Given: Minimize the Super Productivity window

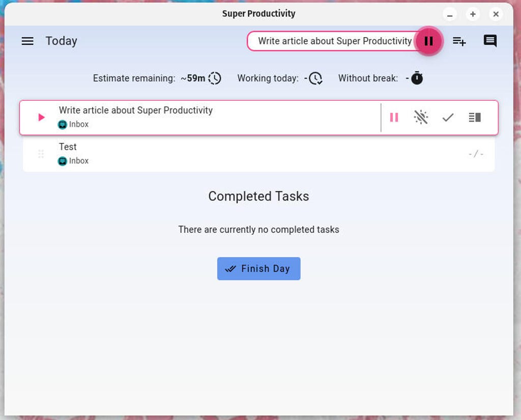Looking at the screenshot, I should tap(450, 14).
